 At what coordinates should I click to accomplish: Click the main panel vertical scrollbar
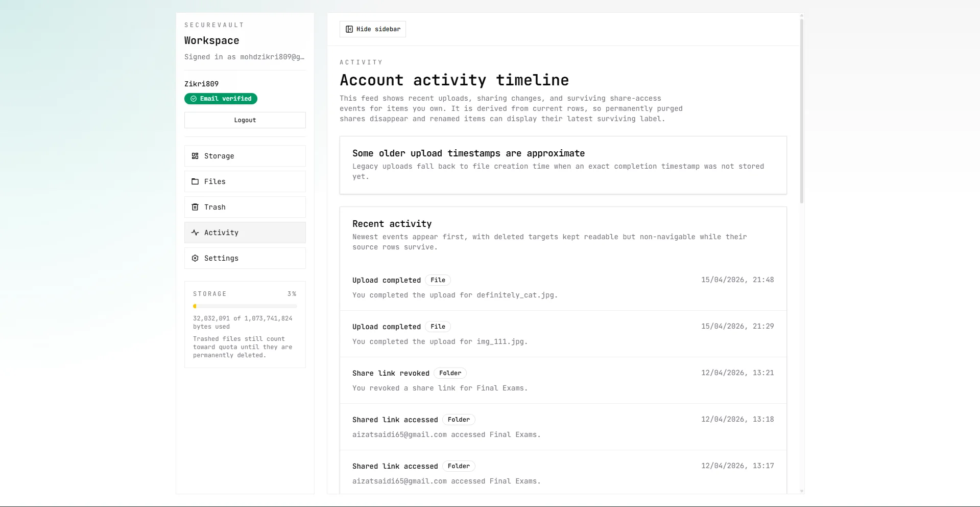pos(802,111)
